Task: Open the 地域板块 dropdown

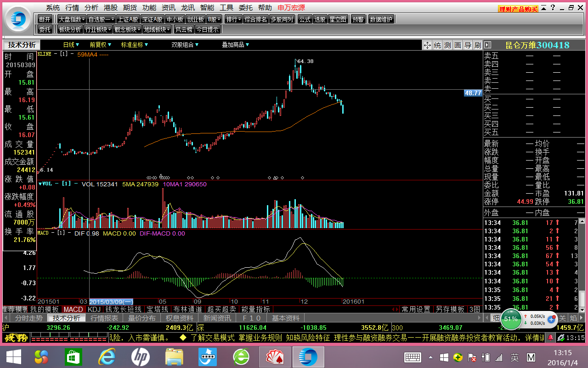Action: point(157,29)
